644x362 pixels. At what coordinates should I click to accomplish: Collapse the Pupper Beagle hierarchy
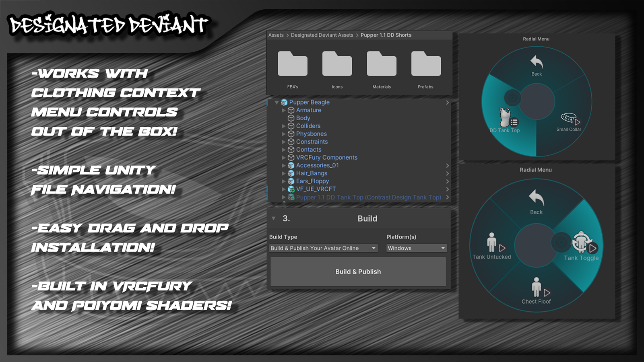[277, 103]
